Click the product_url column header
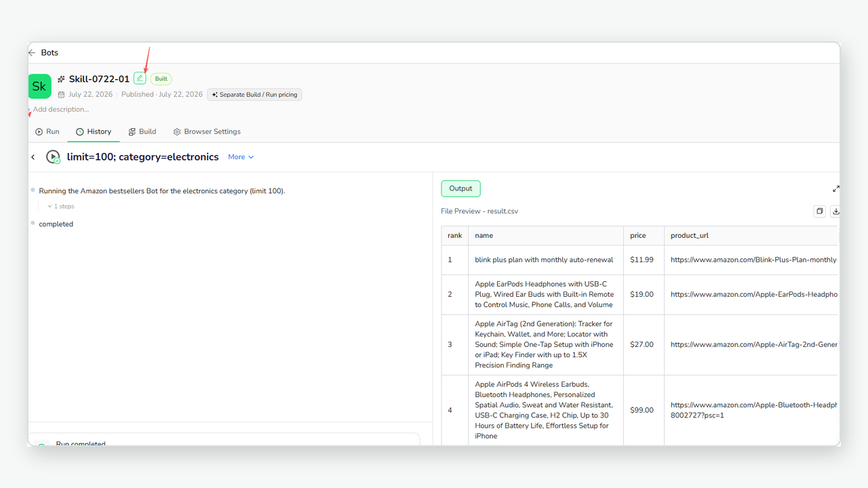This screenshot has height=488, width=868. [751, 236]
